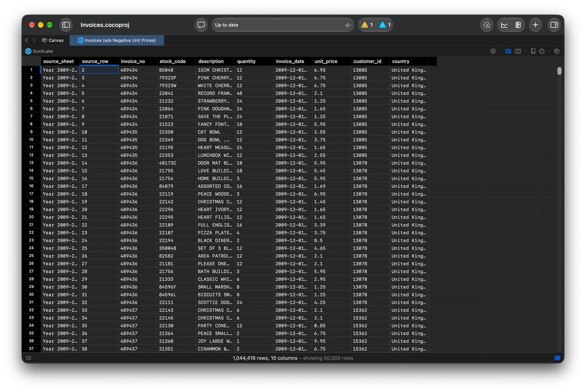Click the description column header
The width and height of the screenshot is (586, 392).
215,61
